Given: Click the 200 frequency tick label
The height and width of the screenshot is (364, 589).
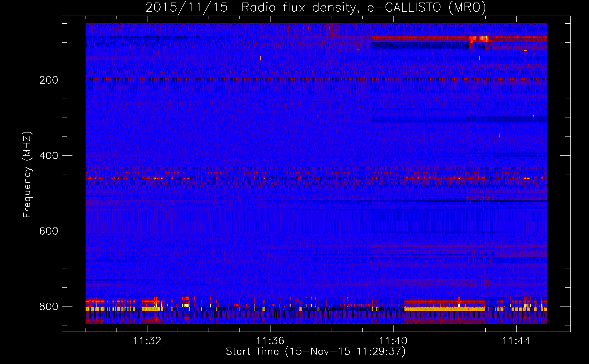Looking at the screenshot, I should 48,80.
